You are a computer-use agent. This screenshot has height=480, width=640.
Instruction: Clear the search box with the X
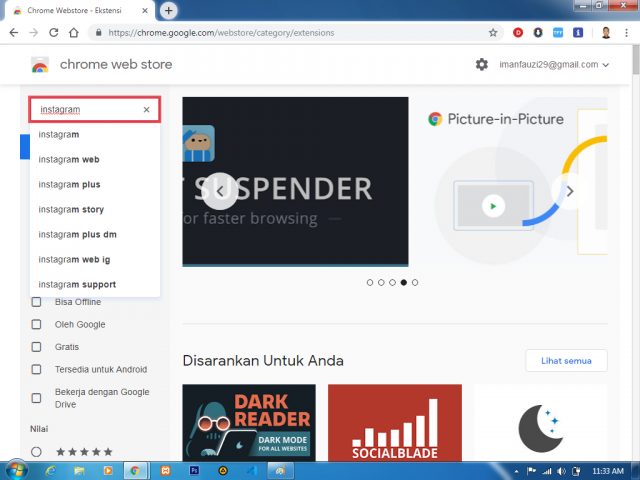(147, 109)
